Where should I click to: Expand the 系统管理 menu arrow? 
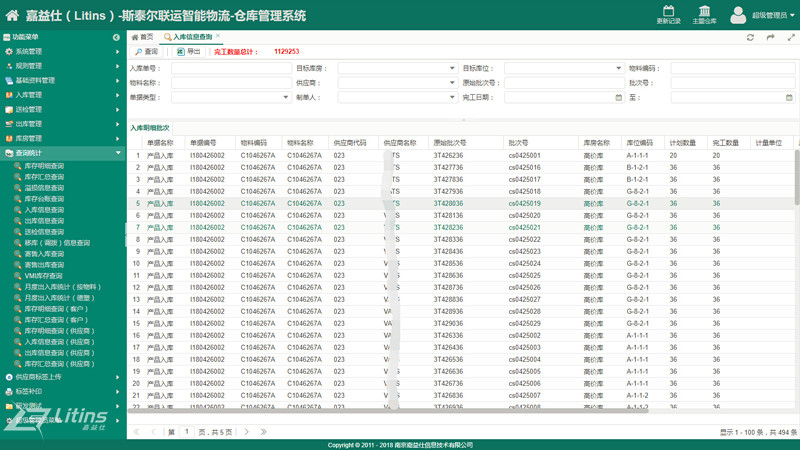coord(117,52)
